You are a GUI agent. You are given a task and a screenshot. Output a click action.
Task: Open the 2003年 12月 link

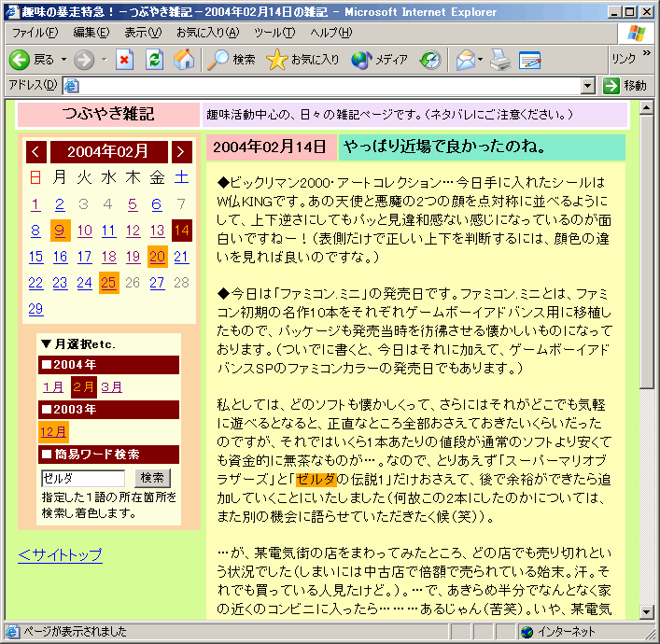click(53, 432)
